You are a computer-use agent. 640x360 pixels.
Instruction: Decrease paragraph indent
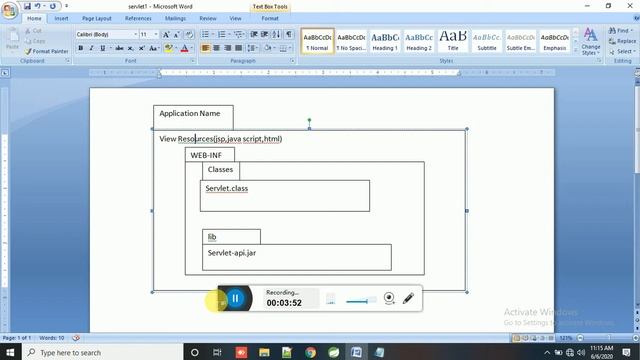[254, 34]
